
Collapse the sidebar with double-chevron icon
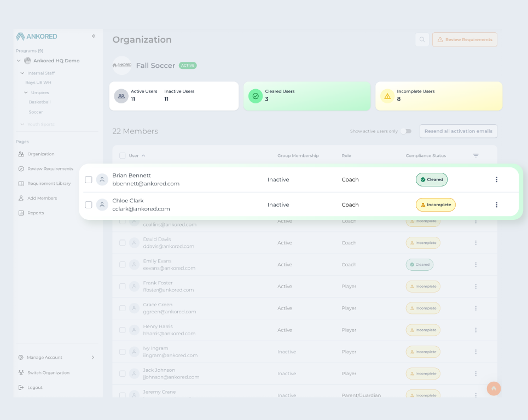[x=94, y=36]
